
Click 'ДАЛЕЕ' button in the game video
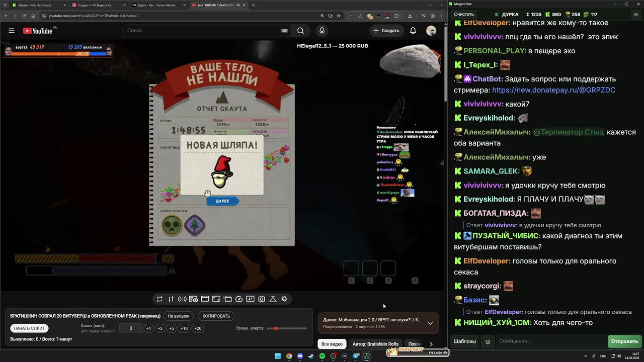pyautogui.click(x=222, y=201)
